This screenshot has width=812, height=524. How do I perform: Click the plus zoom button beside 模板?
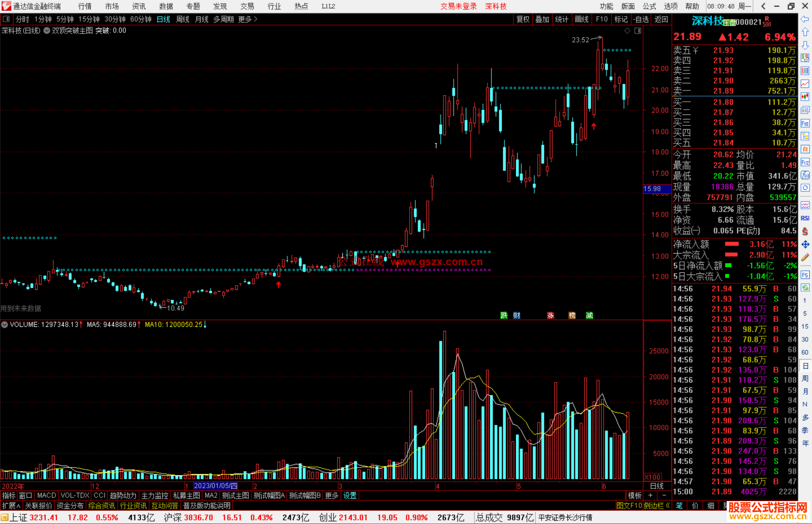click(x=650, y=495)
